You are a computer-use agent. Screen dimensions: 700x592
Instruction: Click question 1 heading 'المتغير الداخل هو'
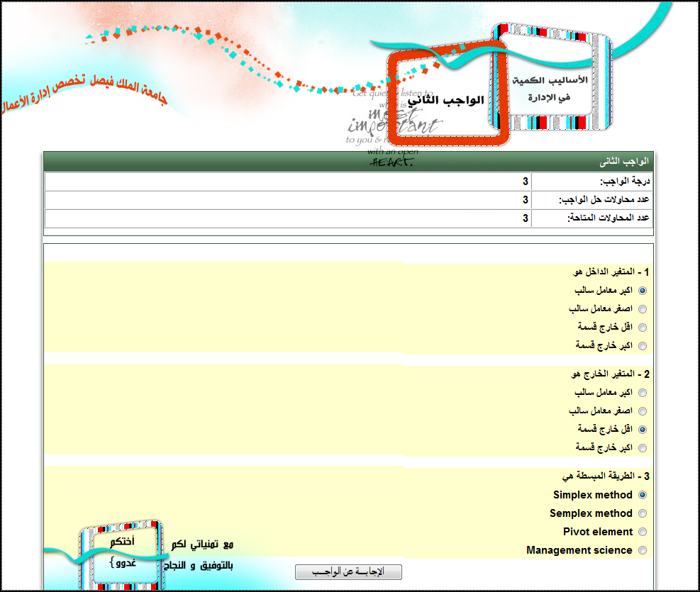pos(611,272)
